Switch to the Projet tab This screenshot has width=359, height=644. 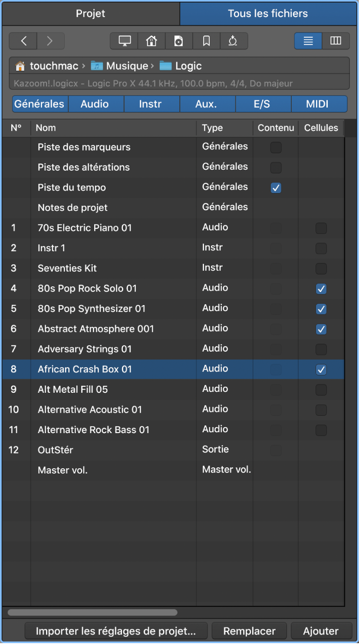90,13
